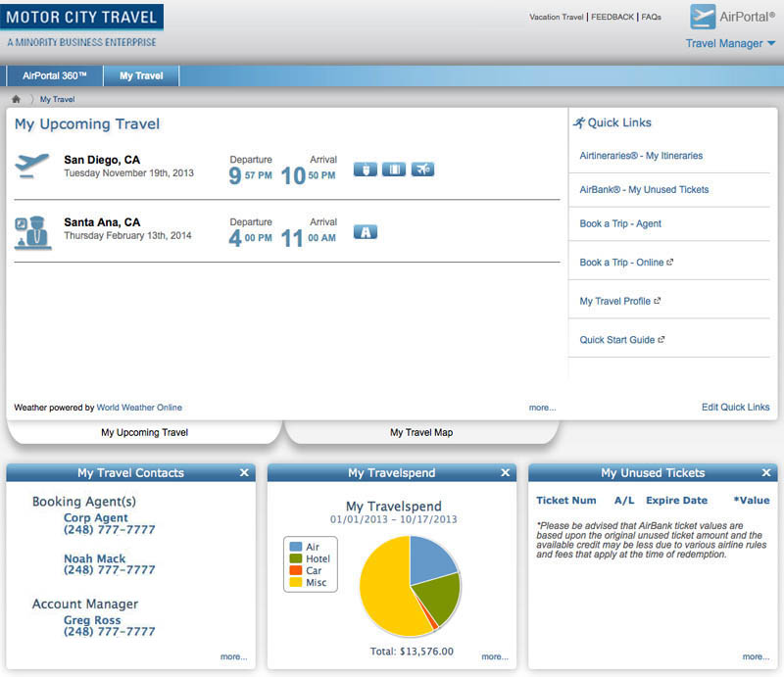Open the World Weather Online link
Viewport: 784px width, 677px height.
[139, 408]
